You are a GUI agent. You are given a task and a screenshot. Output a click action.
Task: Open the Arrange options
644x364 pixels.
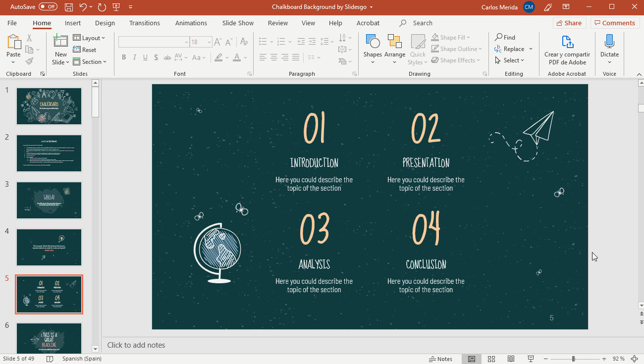click(x=395, y=50)
